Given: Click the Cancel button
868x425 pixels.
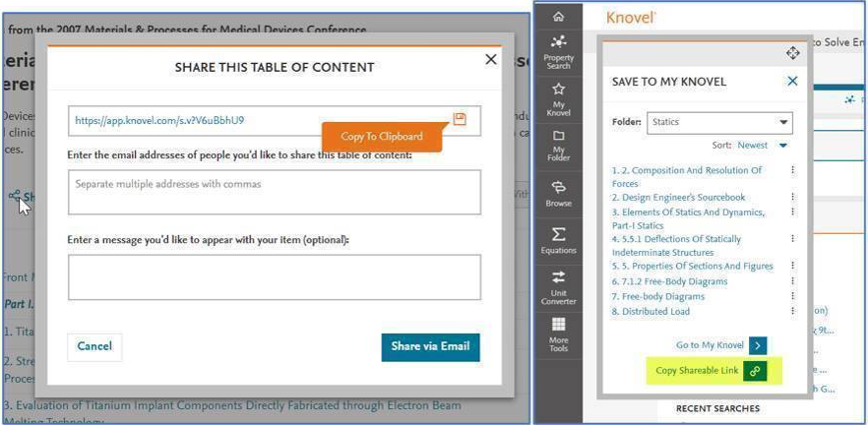Looking at the screenshot, I should coord(94,346).
